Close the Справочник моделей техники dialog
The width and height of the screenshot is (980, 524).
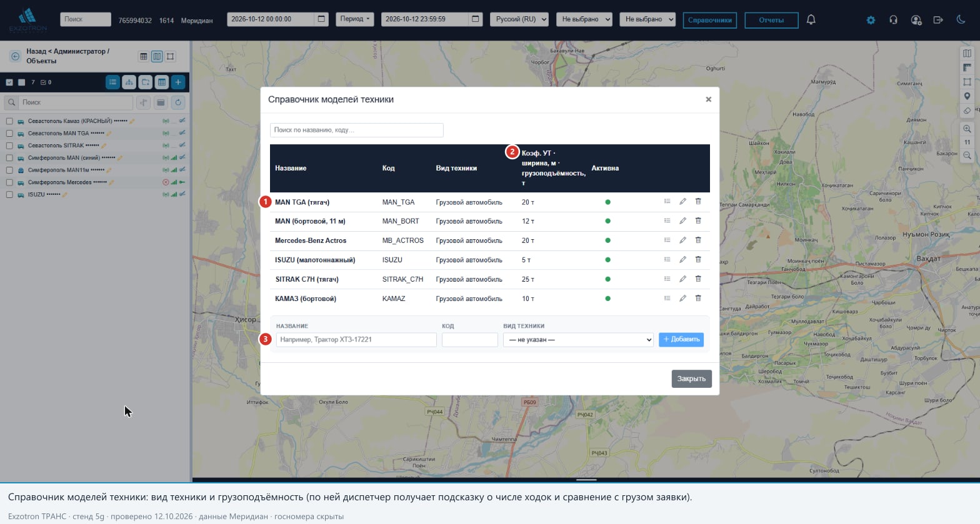[x=708, y=99]
